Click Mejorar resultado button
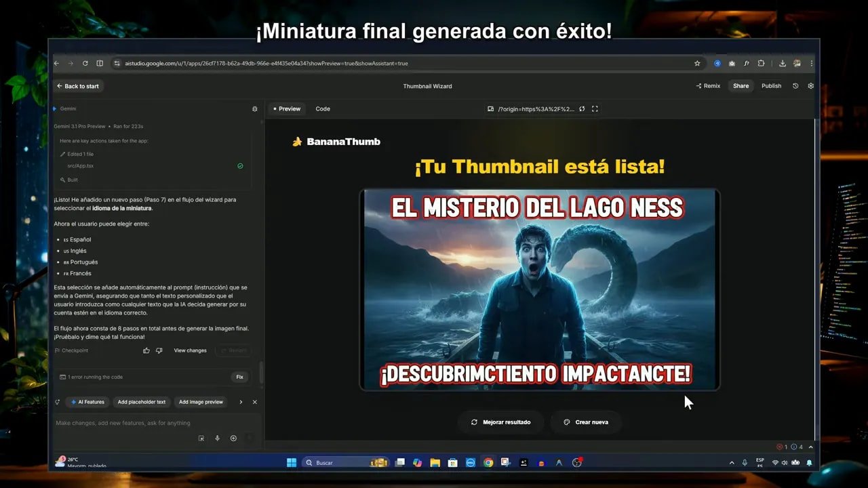868x488 pixels. (501, 422)
